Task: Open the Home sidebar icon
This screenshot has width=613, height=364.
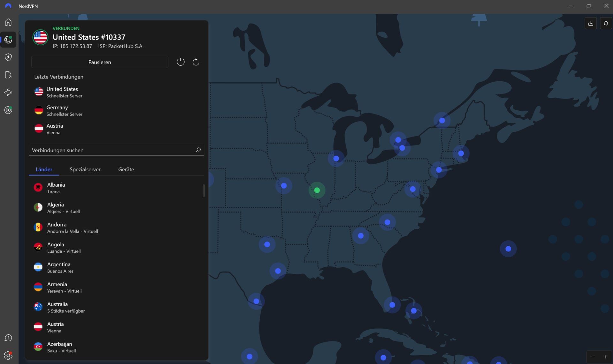Action: (x=8, y=22)
